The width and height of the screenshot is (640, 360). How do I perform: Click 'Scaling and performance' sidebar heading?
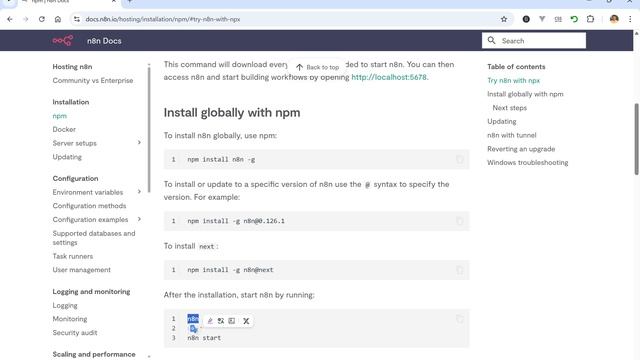[x=94, y=354]
